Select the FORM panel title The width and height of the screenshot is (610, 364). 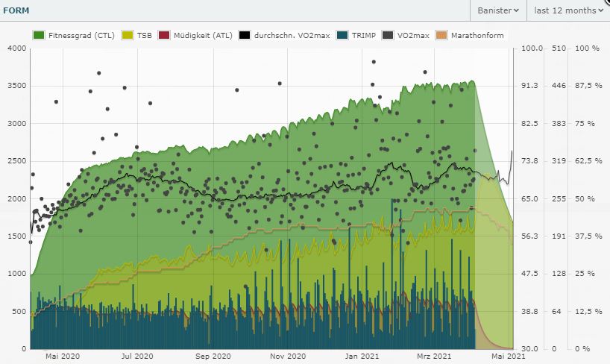(x=16, y=10)
